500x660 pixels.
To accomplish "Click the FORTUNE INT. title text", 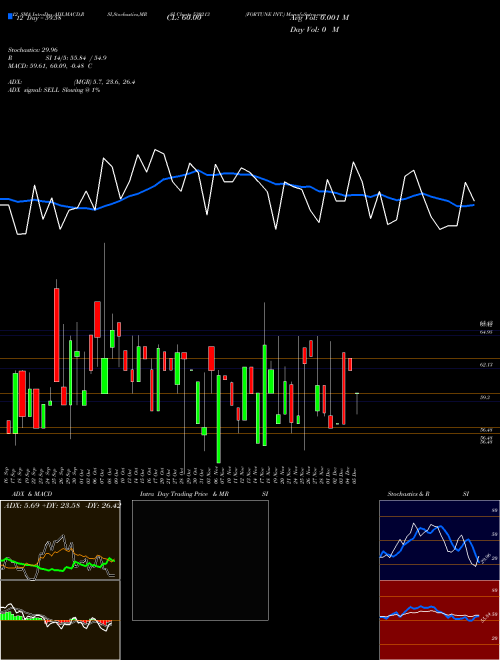I will coord(266,14).
